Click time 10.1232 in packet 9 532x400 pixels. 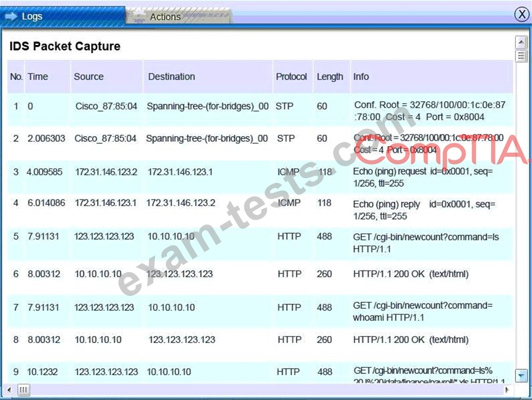tap(43, 372)
